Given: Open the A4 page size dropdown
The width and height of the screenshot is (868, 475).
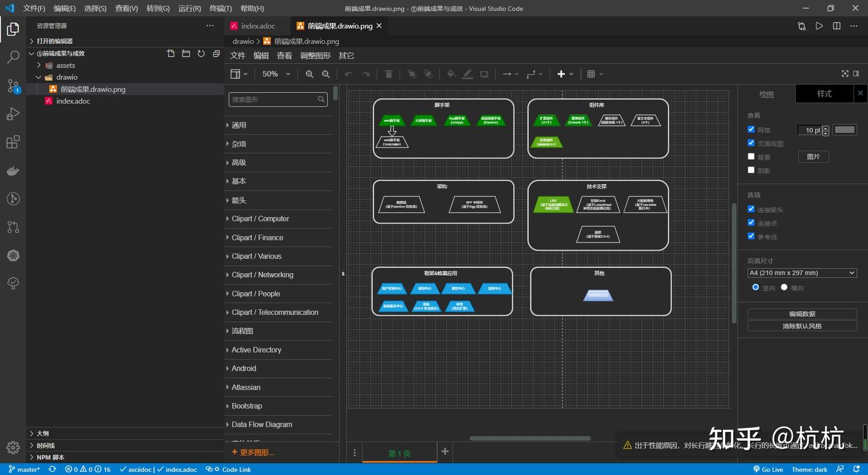Looking at the screenshot, I should [x=802, y=272].
